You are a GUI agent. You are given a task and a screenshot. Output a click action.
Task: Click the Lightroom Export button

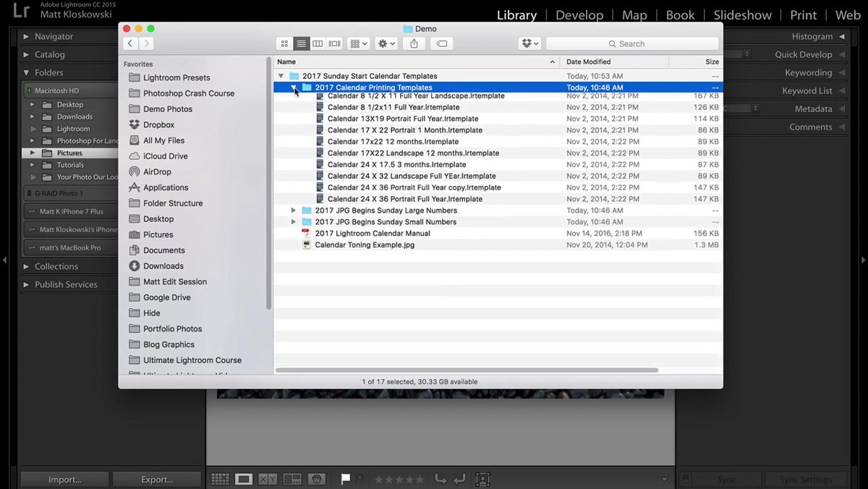click(x=157, y=479)
